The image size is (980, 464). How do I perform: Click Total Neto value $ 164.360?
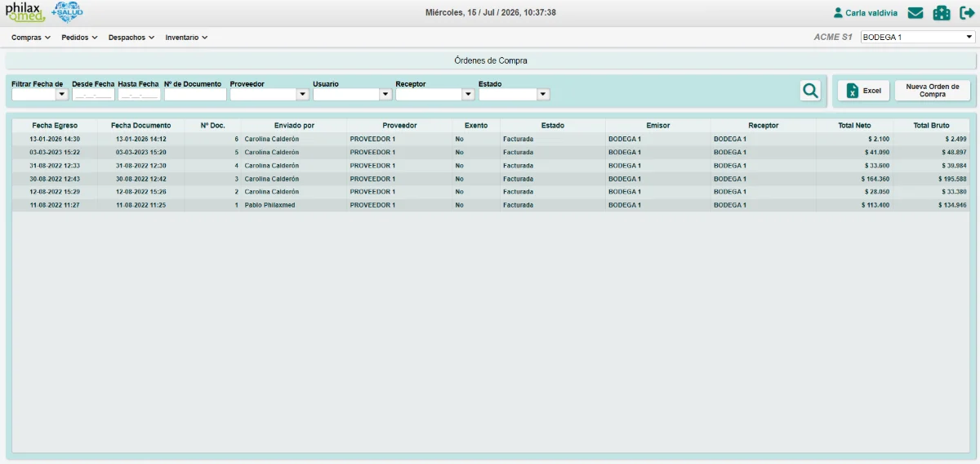875,179
